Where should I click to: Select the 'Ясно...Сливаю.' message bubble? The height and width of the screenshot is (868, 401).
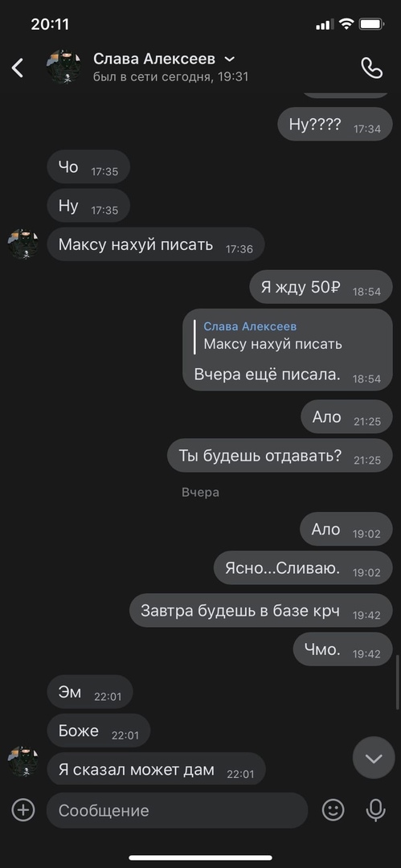coord(303,568)
